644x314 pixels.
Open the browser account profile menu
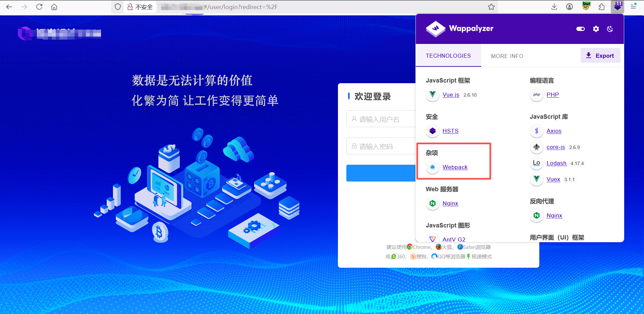pyautogui.click(x=569, y=7)
